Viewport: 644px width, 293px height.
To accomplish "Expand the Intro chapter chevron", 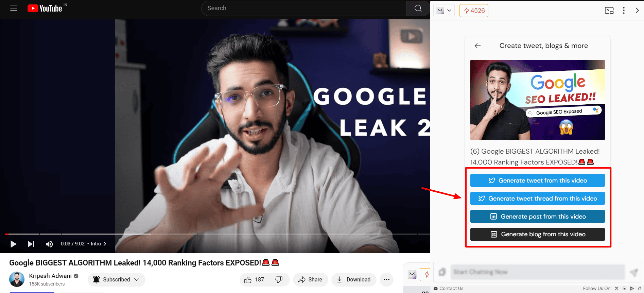I will click(105, 244).
